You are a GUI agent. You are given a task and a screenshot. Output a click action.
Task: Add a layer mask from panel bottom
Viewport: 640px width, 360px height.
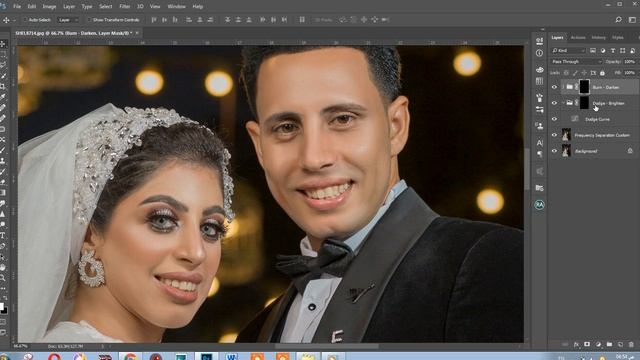tap(587, 344)
